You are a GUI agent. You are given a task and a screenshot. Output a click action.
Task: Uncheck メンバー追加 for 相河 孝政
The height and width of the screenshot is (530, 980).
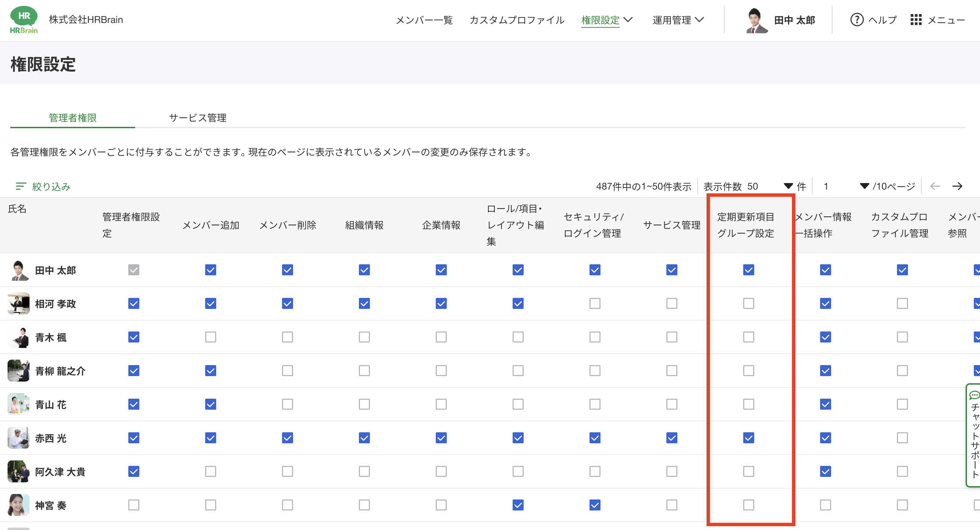pos(210,303)
